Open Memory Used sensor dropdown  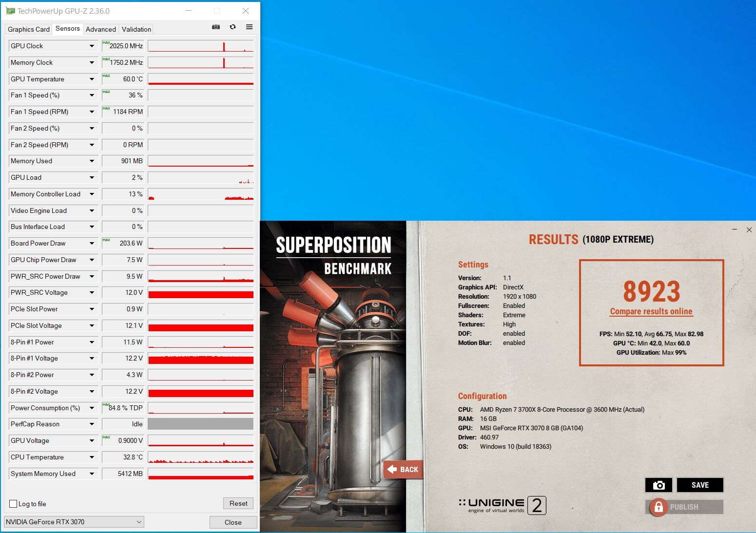click(x=92, y=161)
